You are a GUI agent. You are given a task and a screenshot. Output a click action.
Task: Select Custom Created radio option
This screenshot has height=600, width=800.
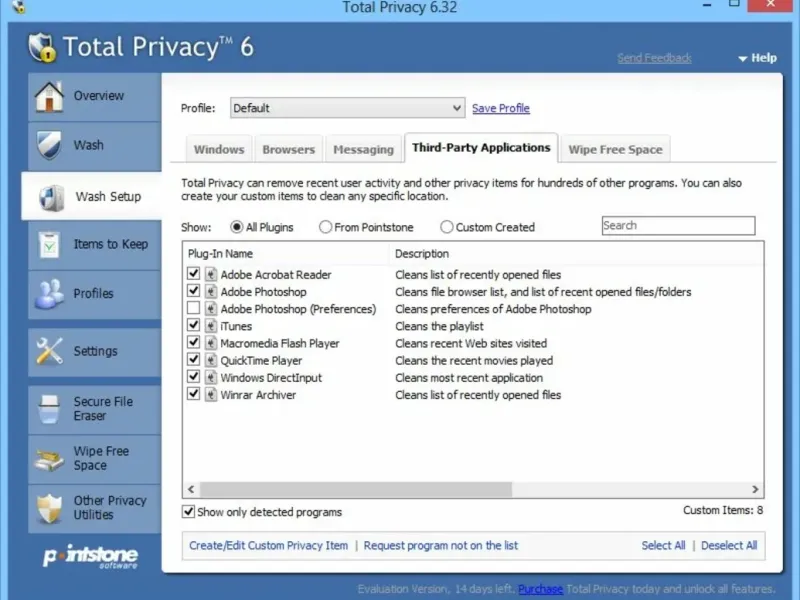point(446,227)
